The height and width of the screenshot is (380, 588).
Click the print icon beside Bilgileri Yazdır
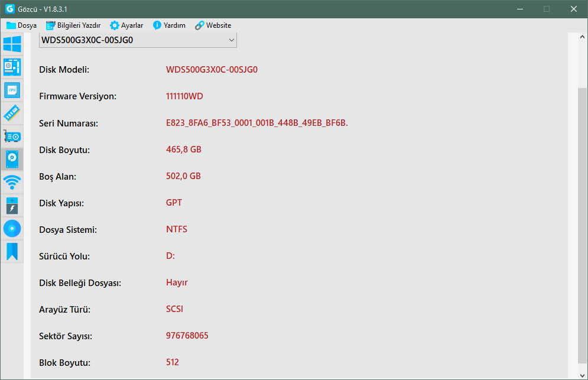(x=51, y=25)
